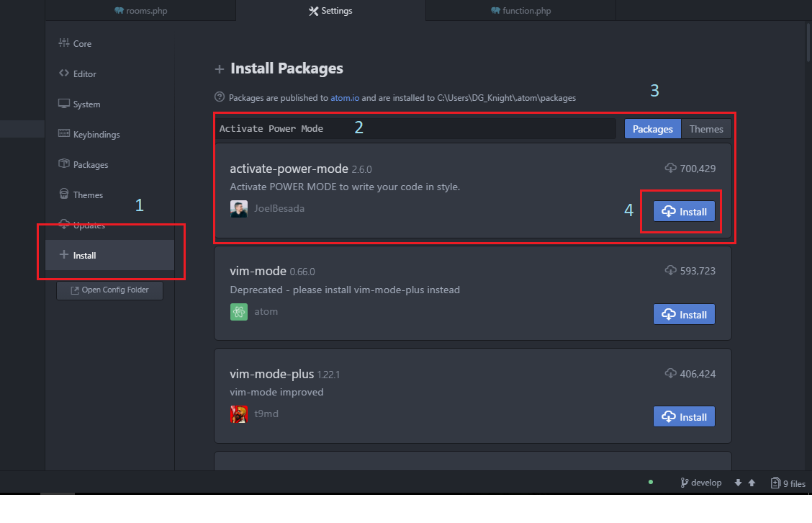This screenshot has width=812, height=523.
Task: Keep the Packages filter selected
Action: pos(652,128)
